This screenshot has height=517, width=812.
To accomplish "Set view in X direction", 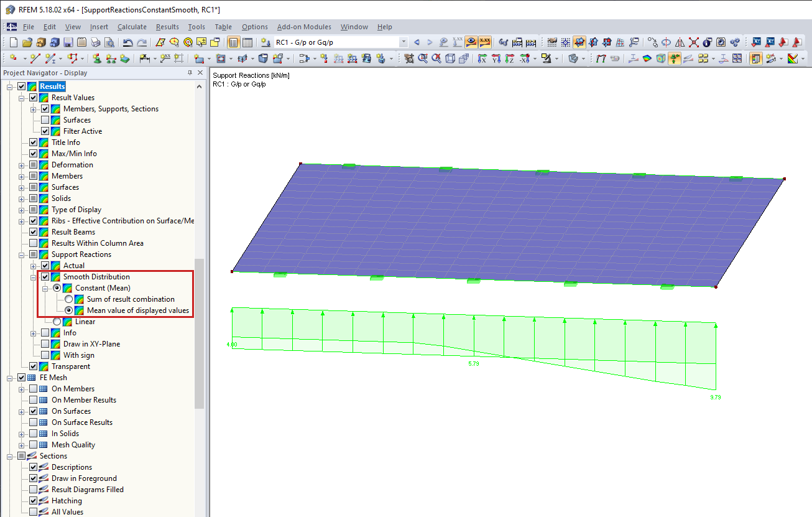I will (x=482, y=58).
